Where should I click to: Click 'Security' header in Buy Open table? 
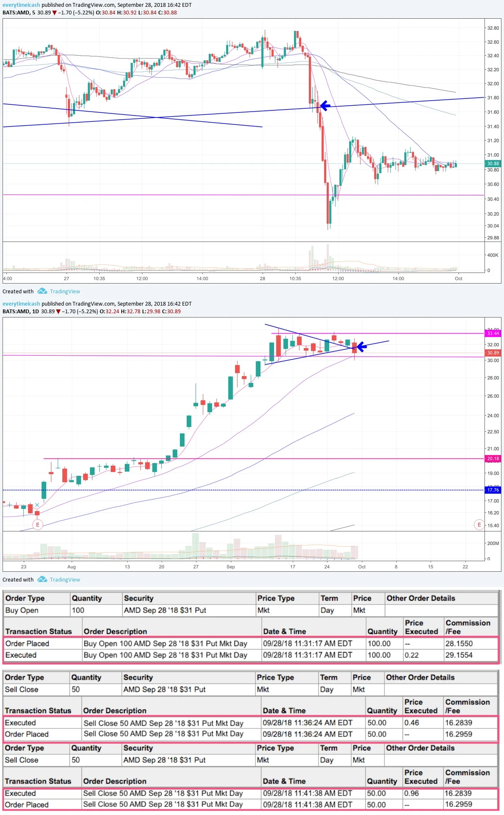pos(138,598)
